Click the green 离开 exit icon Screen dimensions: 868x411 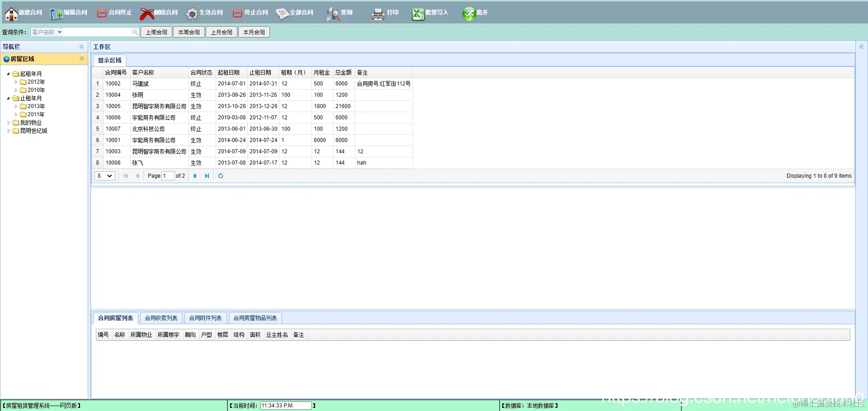coord(469,14)
